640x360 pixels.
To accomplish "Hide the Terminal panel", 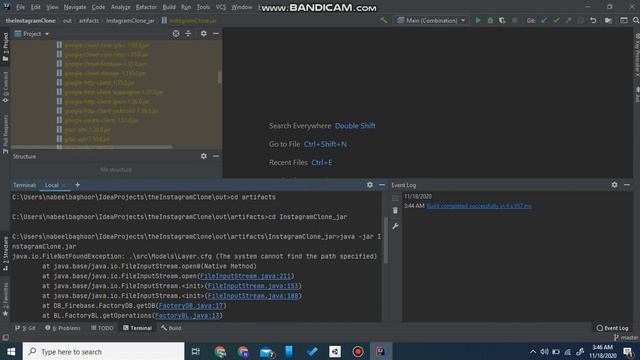I will point(382,185).
